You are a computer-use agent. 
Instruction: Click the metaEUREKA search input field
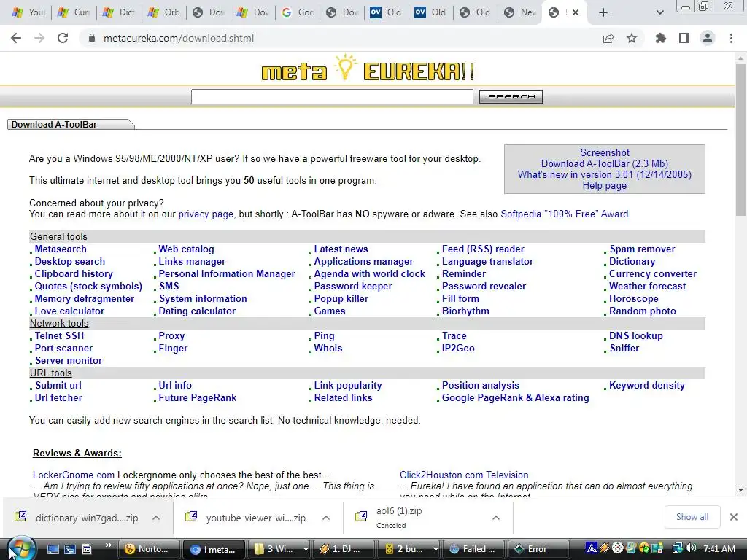click(332, 97)
